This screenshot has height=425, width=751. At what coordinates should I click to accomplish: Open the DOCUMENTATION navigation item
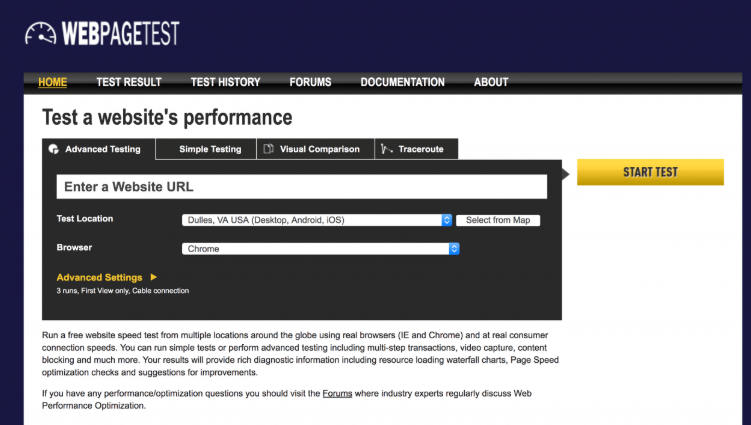tap(402, 82)
